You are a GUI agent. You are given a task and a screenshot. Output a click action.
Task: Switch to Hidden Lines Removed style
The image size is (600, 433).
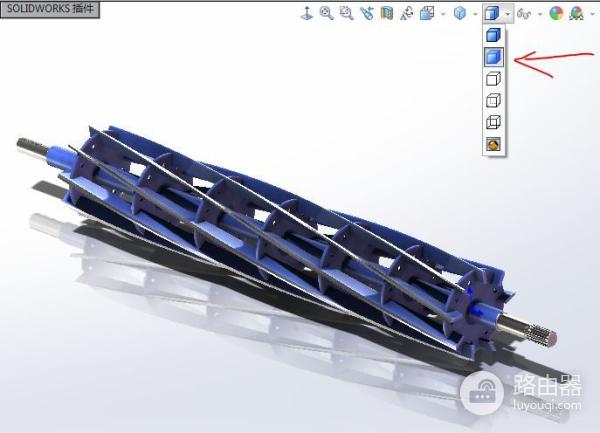492,79
